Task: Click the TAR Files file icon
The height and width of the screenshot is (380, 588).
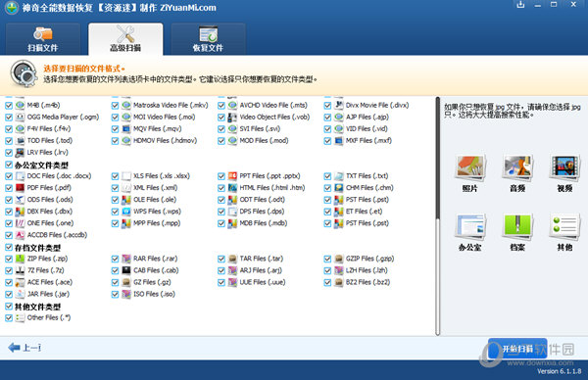Action: click(232, 259)
